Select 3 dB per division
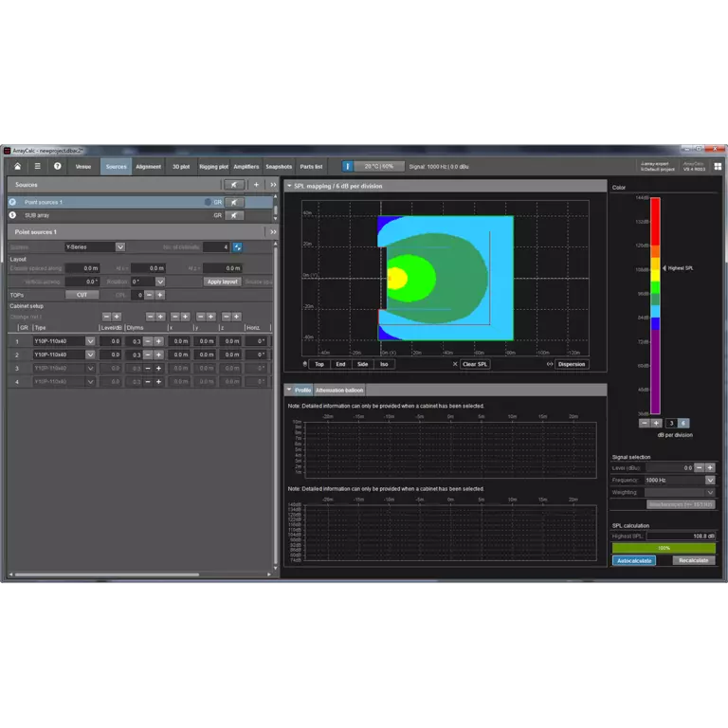The height and width of the screenshot is (728, 728). pyautogui.click(x=671, y=423)
